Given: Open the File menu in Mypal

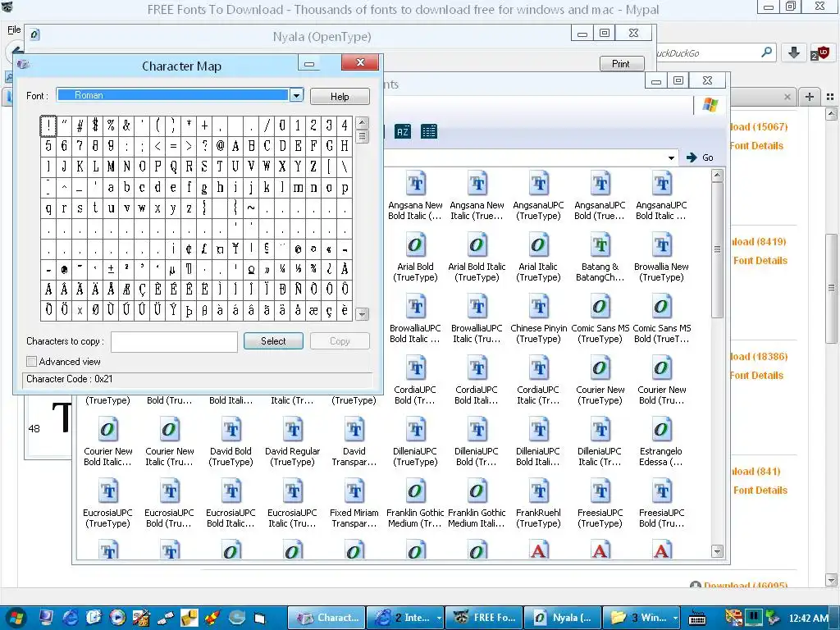Looking at the screenshot, I should [14, 30].
